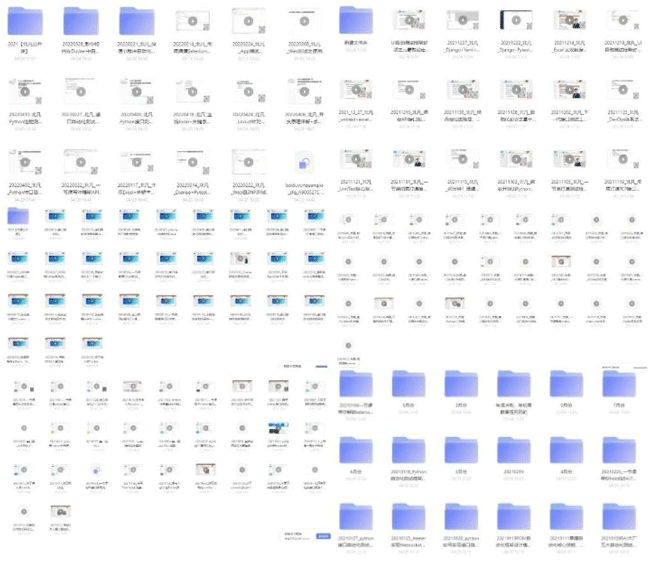650x571 pixels.
Task: Open the 4月份 folder
Action: point(566,450)
